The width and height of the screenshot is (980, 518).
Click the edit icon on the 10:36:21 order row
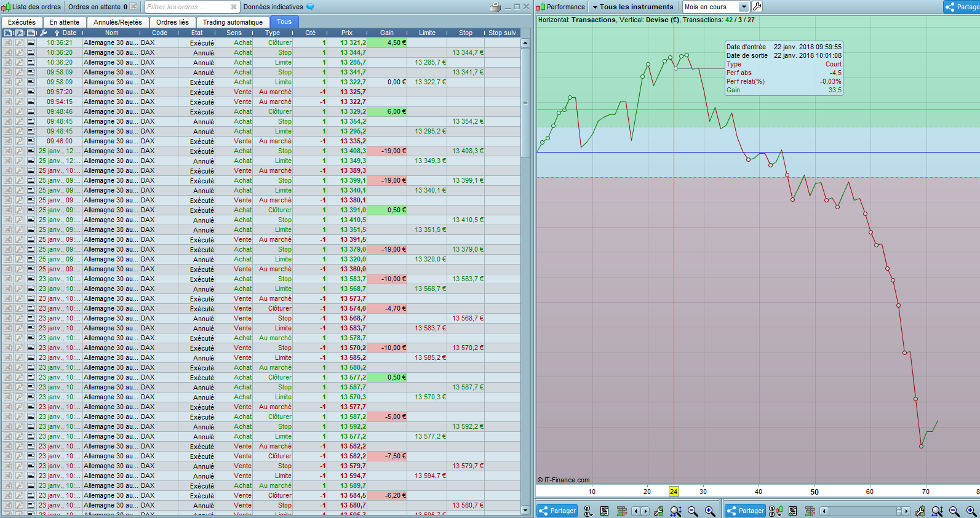(20, 43)
